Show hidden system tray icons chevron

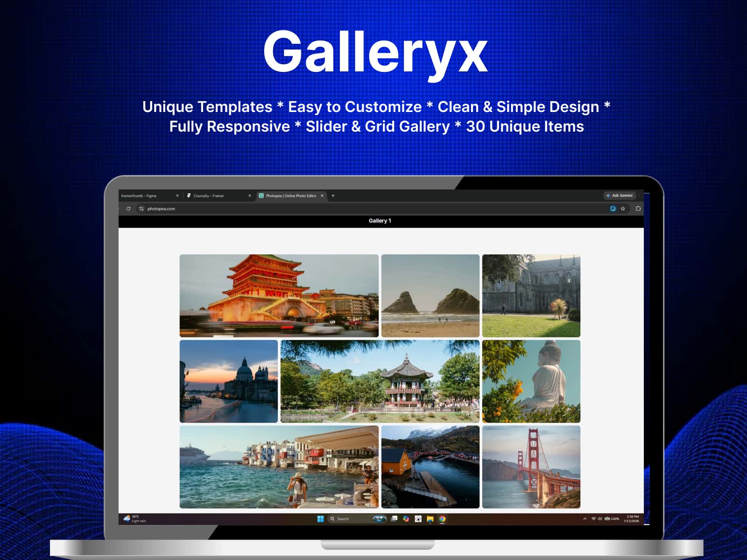coord(585,519)
